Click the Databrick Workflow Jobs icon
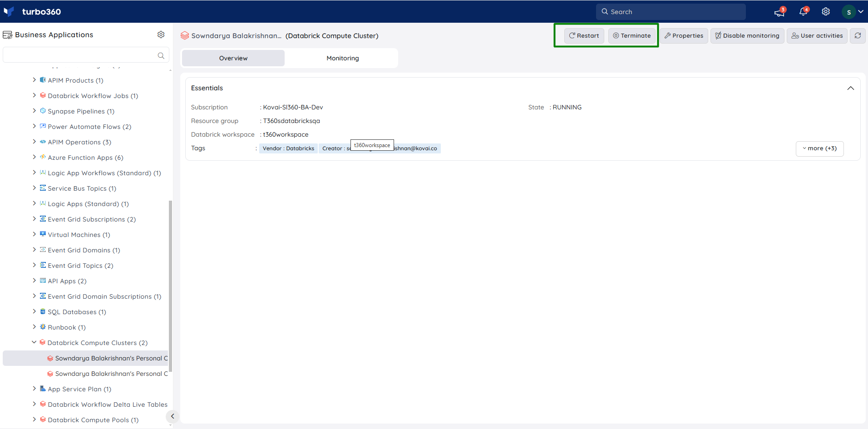The image size is (868, 429). coord(43,95)
